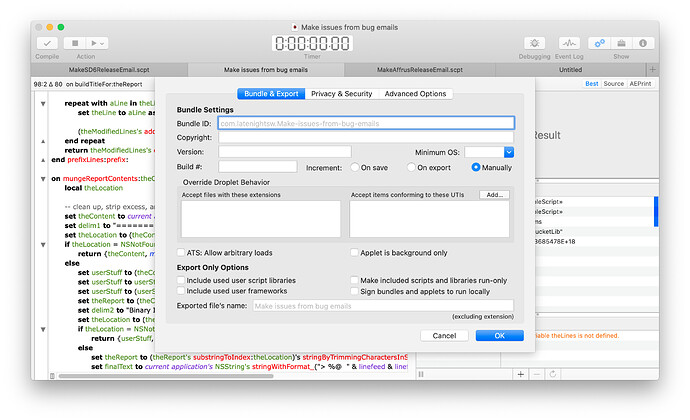Collapse the 'on mungeReportContents' handler triangle
Image resolution: width=690 pixels, height=420 pixels.
(x=43, y=179)
